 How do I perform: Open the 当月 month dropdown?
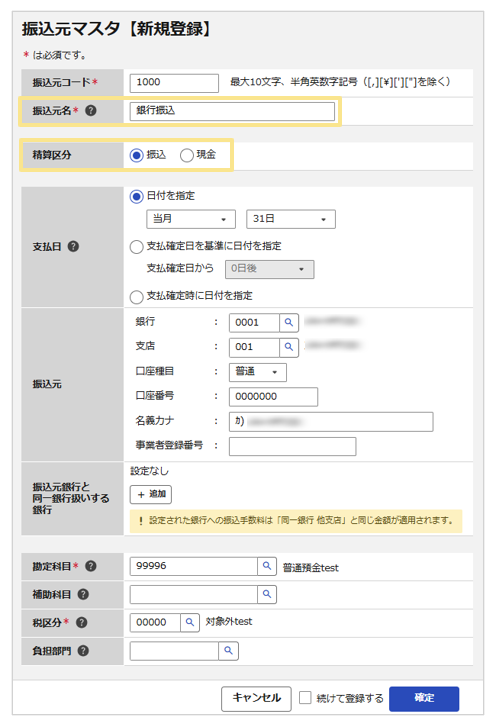click(191, 219)
